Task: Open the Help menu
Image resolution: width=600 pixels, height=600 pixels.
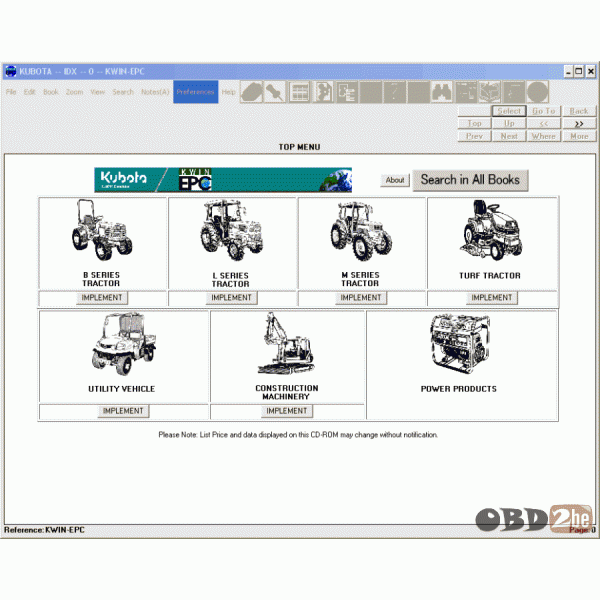Action: click(228, 92)
